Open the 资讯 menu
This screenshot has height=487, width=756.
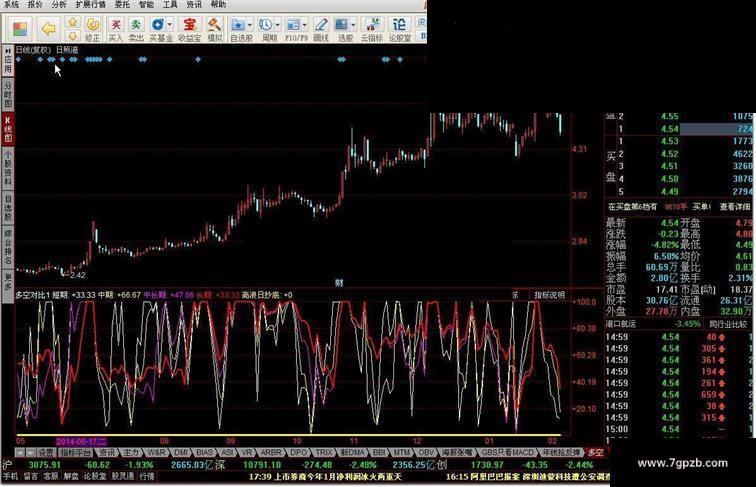pyautogui.click(x=194, y=4)
